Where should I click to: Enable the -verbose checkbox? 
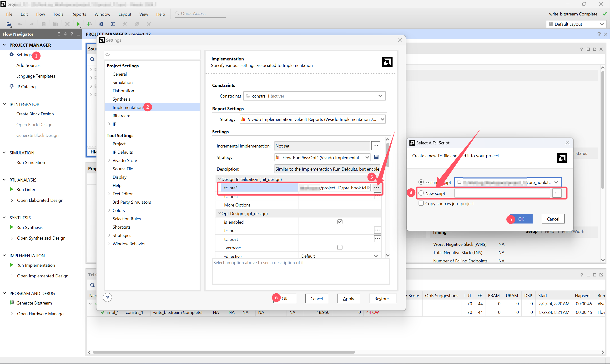[340, 247]
